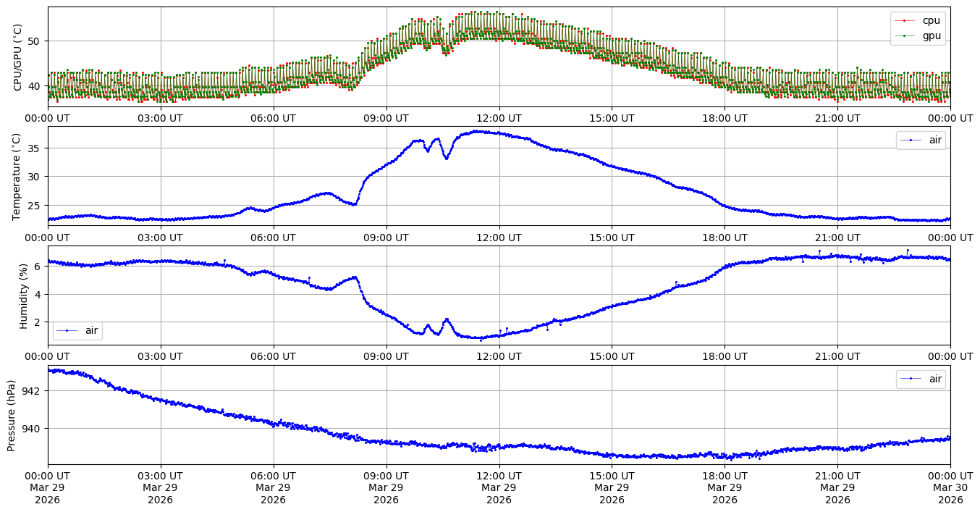
Task: Click the cpu entry in the legend
Action: (x=931, y=20)
